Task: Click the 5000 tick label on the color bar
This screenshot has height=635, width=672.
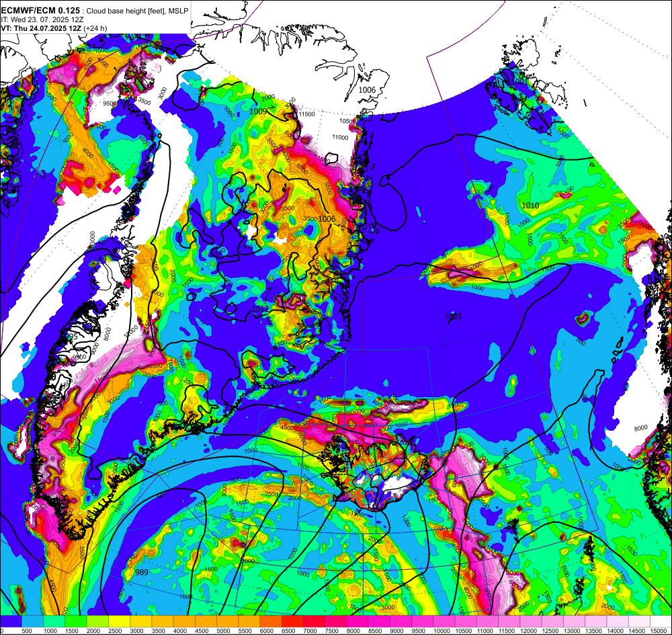Action: (223, 631)
